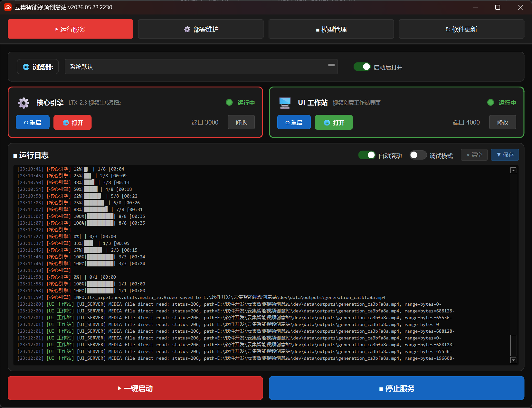This screenshot has height=408, width=532.
Task: Click the 端口 3000 label
Action: (205, 122)
